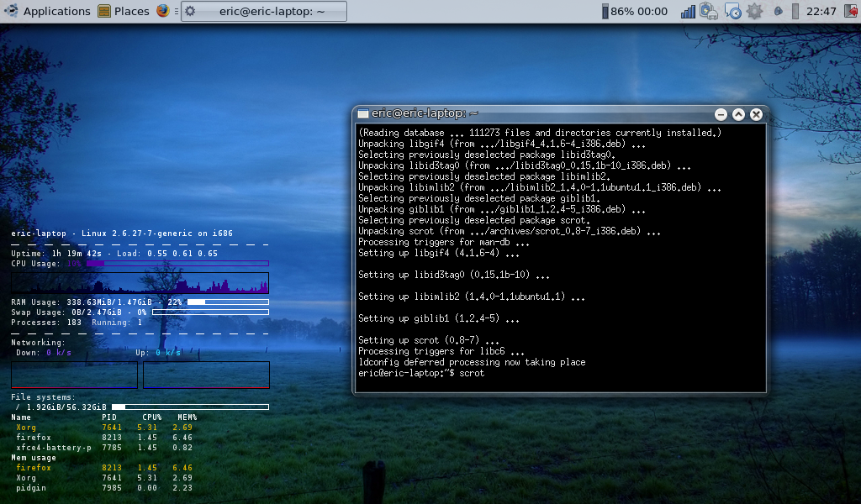Click the 'eric-laptop - Linux 2.6.27-7-generic' header
This screenshot has width=861, height=504.
[122, 233]
